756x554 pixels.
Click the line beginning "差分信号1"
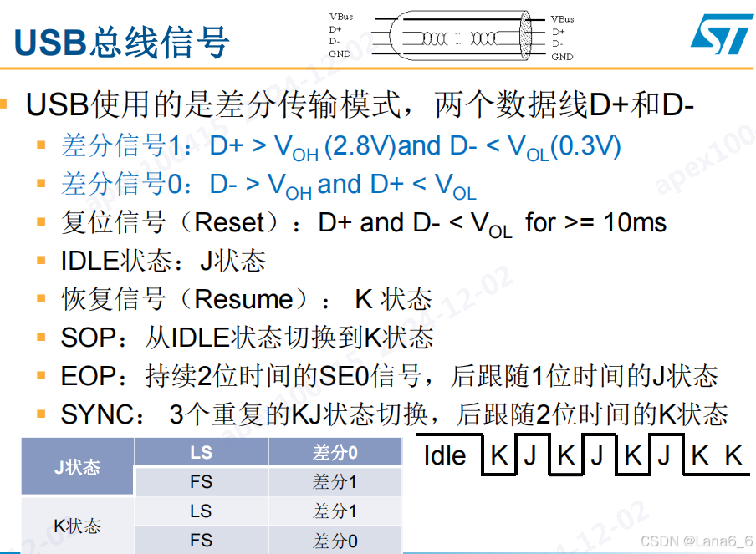(340, 146)
